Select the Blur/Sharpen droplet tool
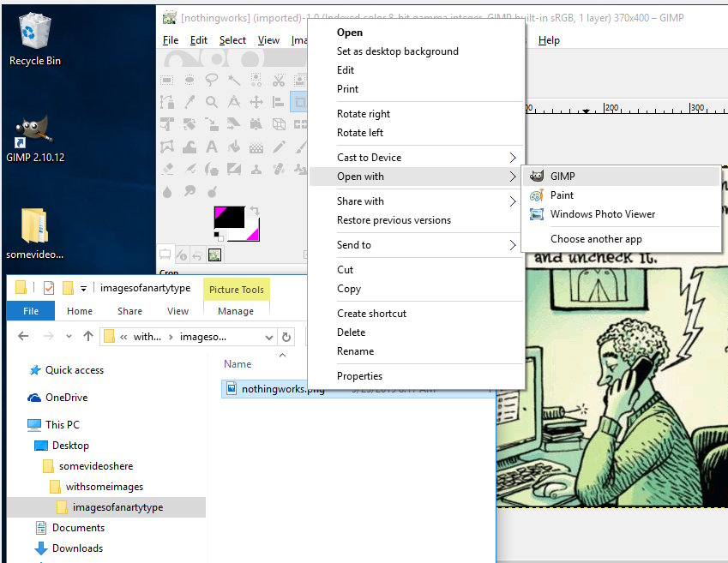 [167, 192]
